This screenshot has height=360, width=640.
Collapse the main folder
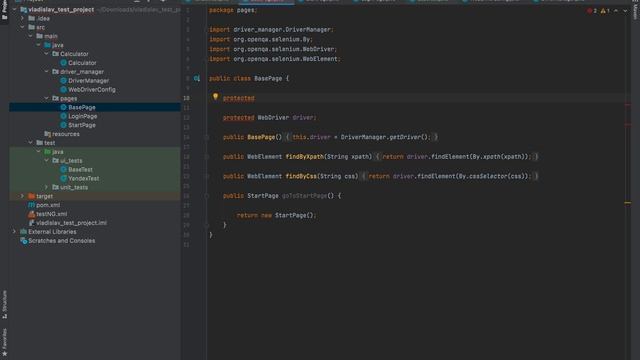click(31, 36)
